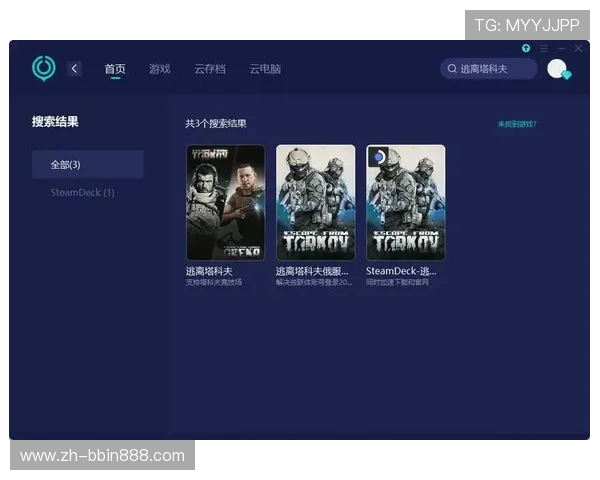Click the upload arrow icon in title bar

tap(526, 48)
